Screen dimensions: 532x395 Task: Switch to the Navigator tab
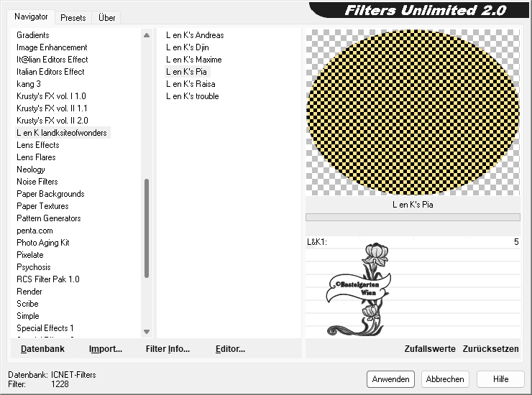click(x=31, y=17)
